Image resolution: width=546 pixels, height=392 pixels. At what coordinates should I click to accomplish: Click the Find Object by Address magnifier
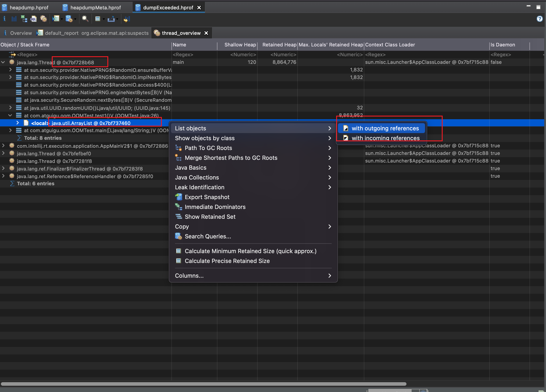point(85,19)
